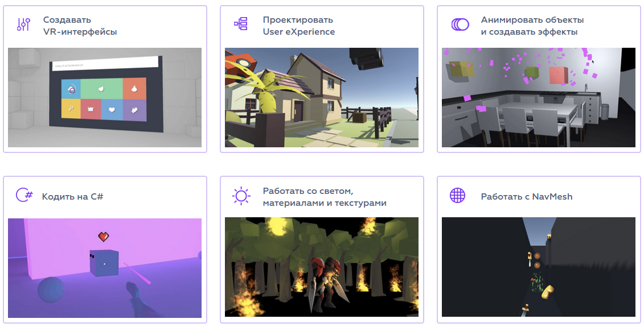Click the red cube floating in kitchen image

(559, 75)
